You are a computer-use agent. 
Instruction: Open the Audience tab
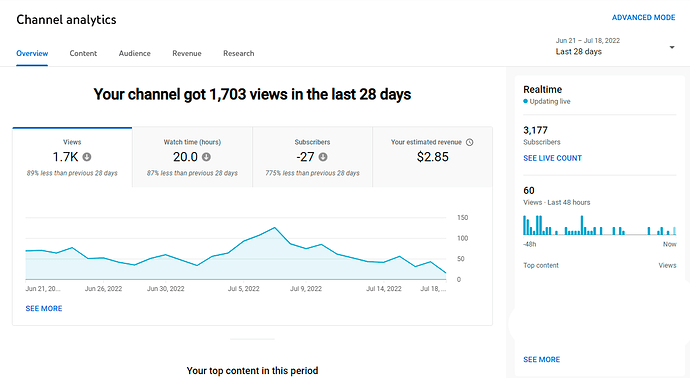coord(135,53)
